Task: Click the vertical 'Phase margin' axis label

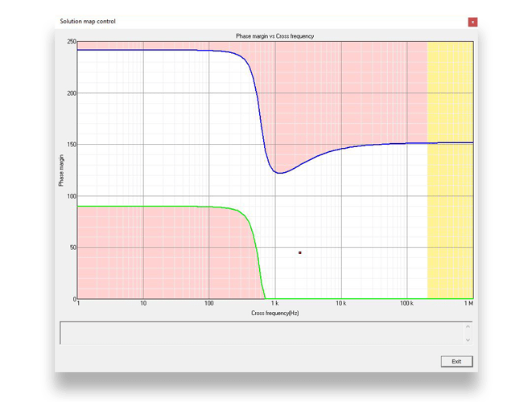Action: click(60, 170)
